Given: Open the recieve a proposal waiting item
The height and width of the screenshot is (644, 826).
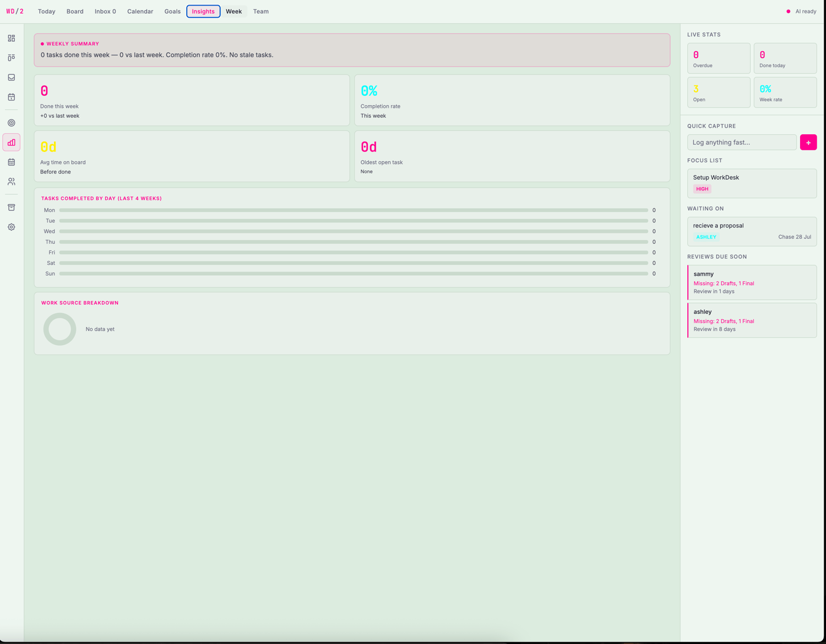Looking at the screenshot, I should coord(752,231).
